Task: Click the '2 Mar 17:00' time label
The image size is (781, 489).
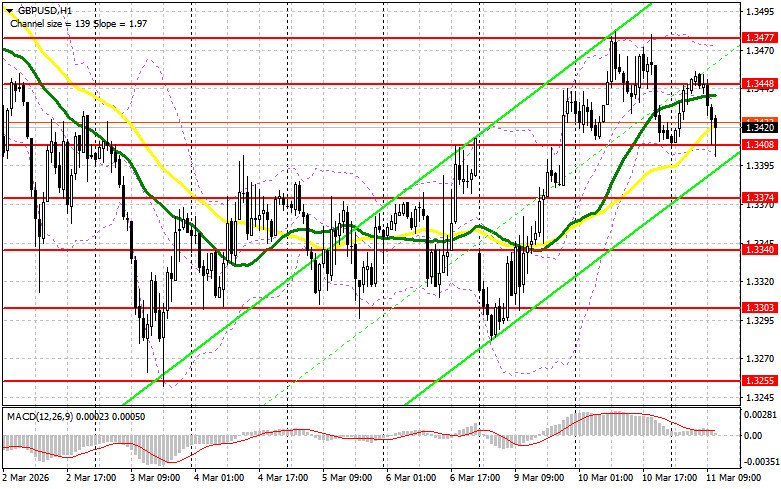Action: (91, 478)
